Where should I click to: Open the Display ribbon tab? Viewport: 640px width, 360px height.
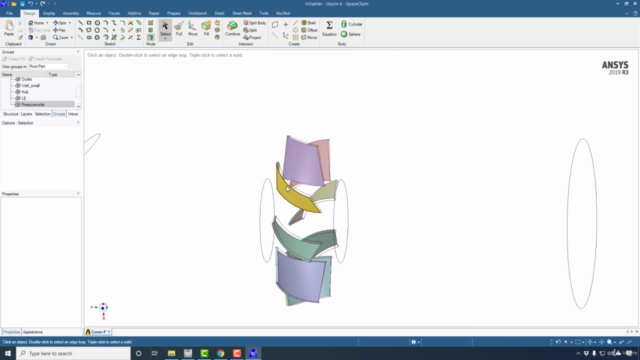[x=49, y=13]
